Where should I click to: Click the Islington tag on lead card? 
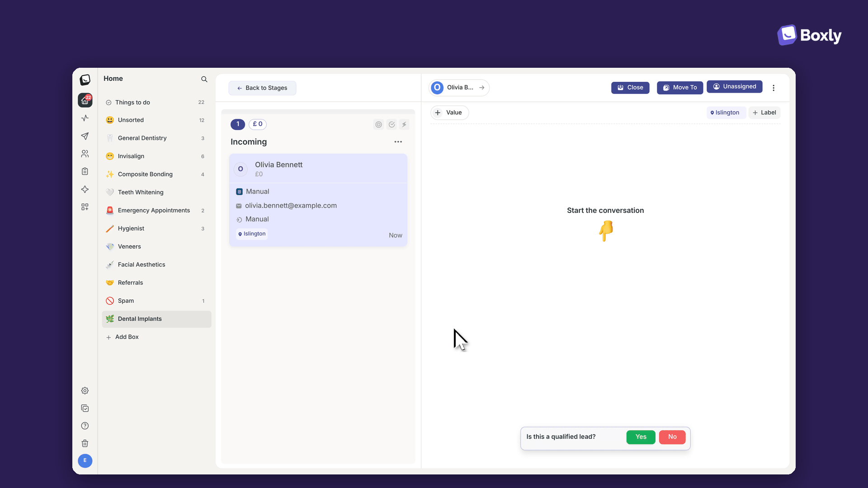coord(252,234)
